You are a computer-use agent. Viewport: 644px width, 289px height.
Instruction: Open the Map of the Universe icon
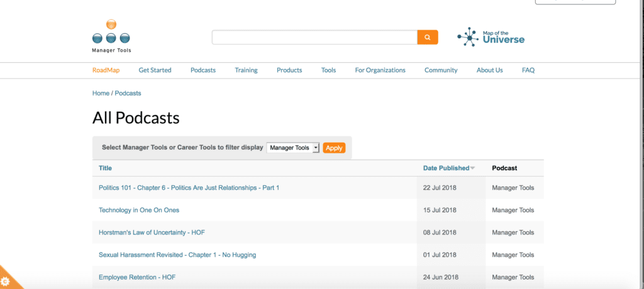(x=491, y=37)
